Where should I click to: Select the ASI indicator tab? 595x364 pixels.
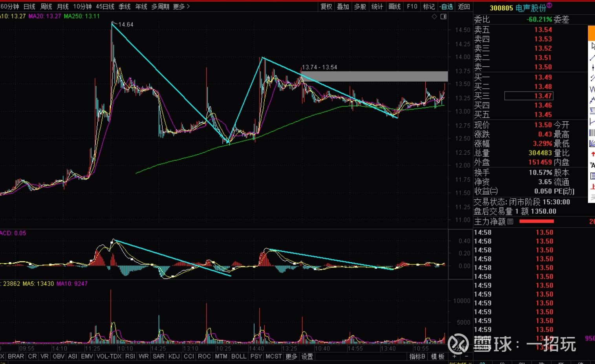click(x=72, y=357)
